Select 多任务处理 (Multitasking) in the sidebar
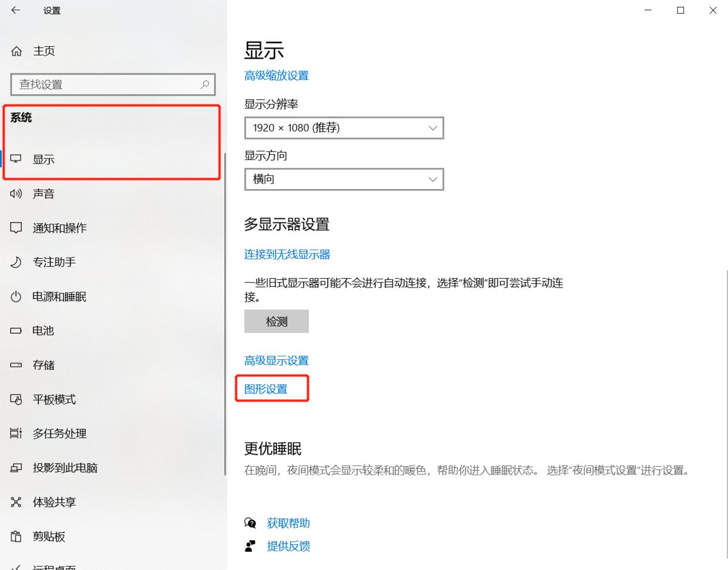 [x=15, y=433]
